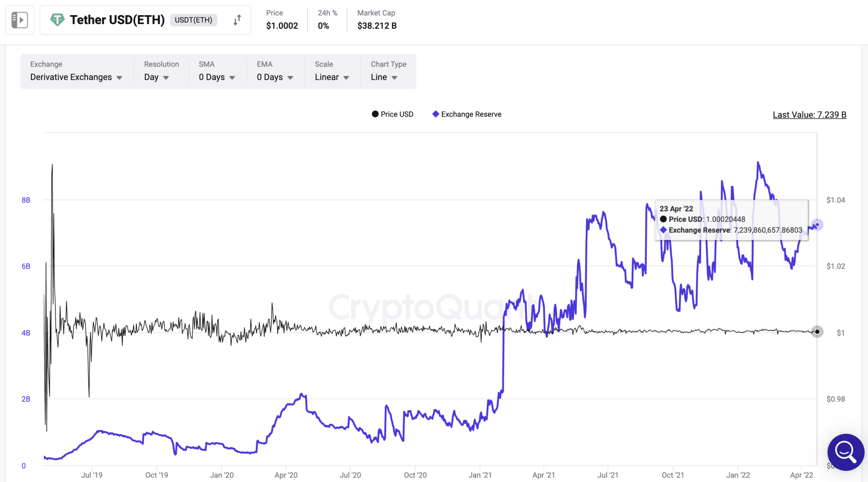
Task: Open the EMA 0 Days dropdown
Action: coord(275,77)
